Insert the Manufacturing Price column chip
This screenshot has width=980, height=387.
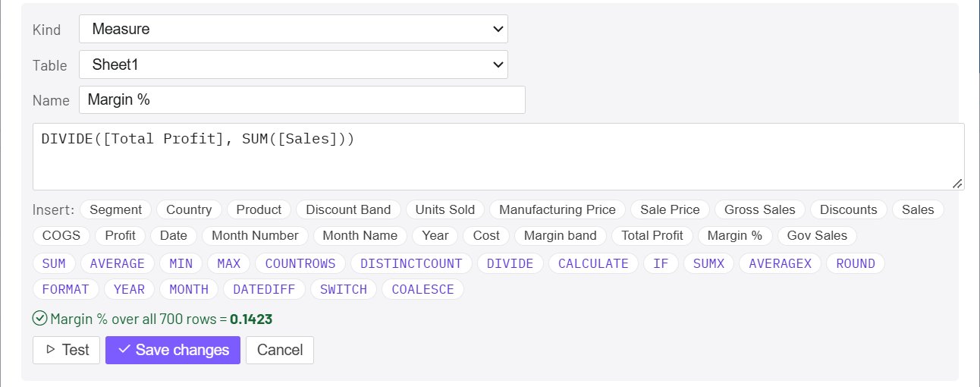[x=558, y=209]
